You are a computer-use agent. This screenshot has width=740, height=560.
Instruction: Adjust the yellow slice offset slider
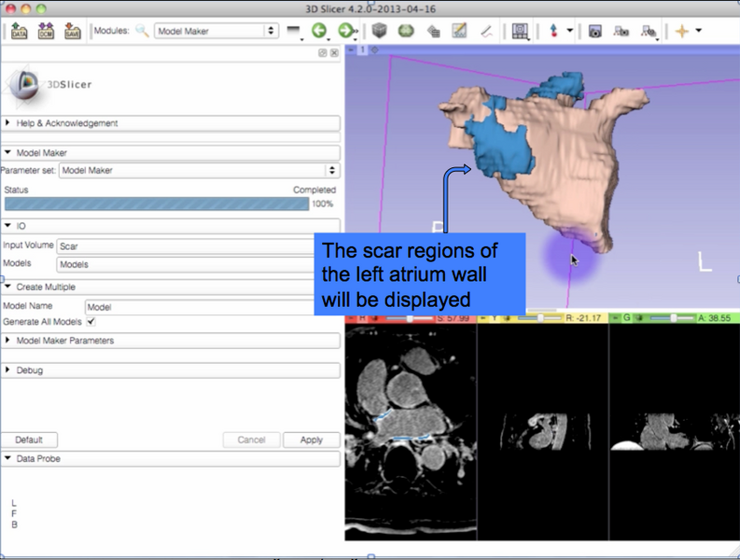coord(540,318)
